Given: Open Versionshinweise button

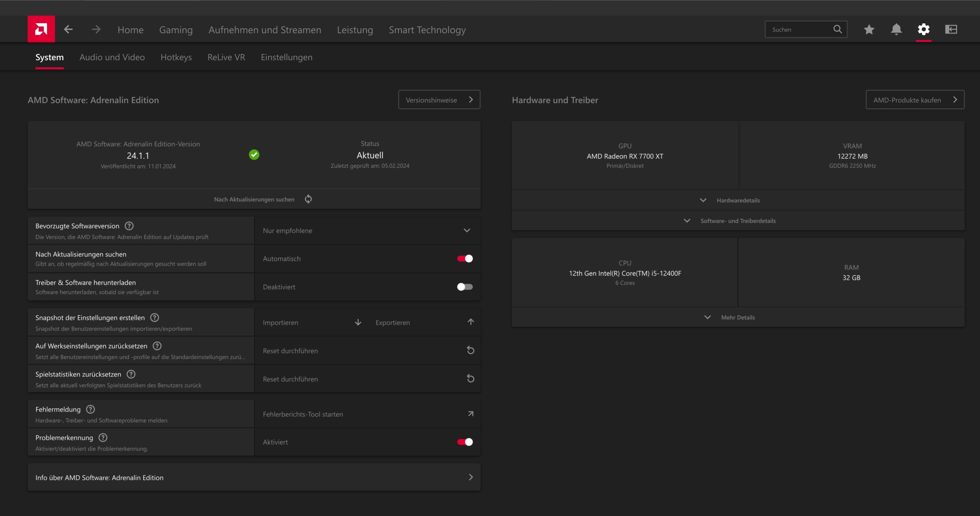Looking at the screenshot, I should click(439, 99).
